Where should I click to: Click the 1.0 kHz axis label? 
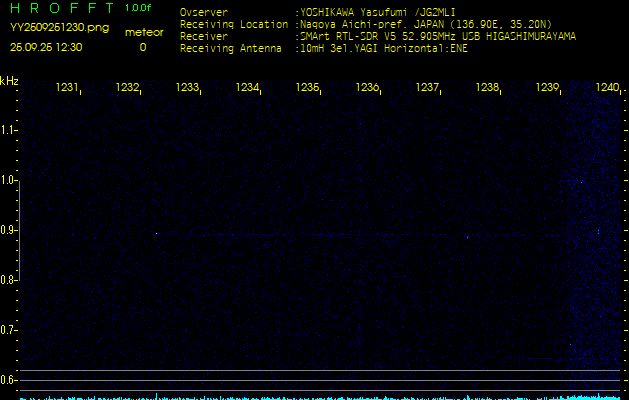pyautogui.click(x=7, y=180)
